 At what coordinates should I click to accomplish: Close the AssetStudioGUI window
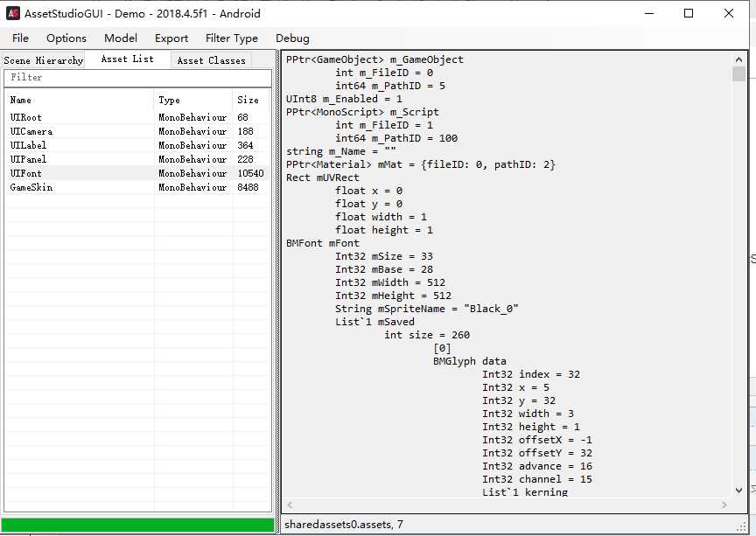coord(729,13)
